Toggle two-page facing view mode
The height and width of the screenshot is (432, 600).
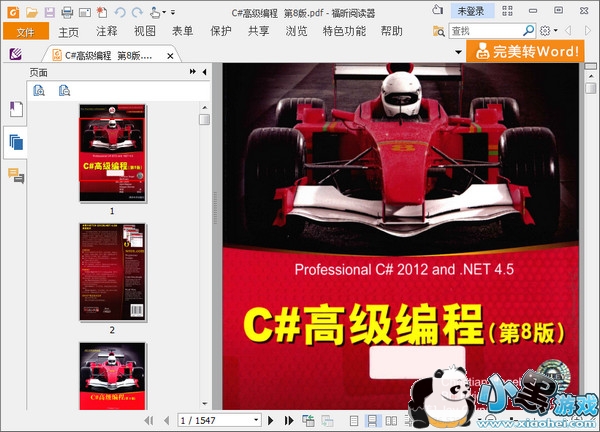pos(390,421)
